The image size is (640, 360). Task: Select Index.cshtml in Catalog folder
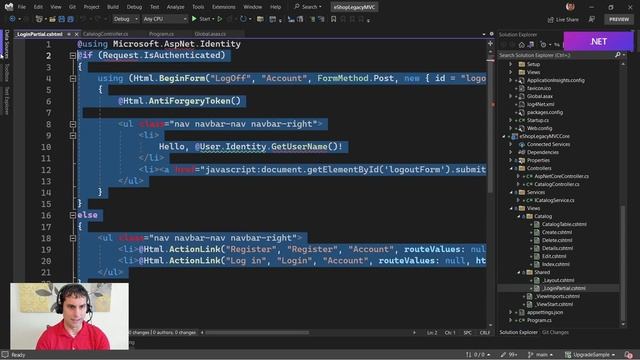[556, 264]
